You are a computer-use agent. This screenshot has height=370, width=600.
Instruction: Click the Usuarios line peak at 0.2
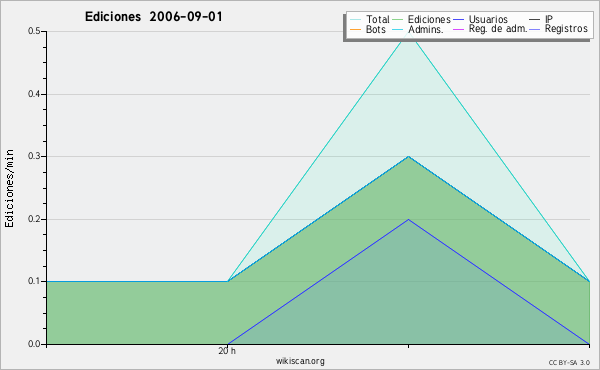409,220
